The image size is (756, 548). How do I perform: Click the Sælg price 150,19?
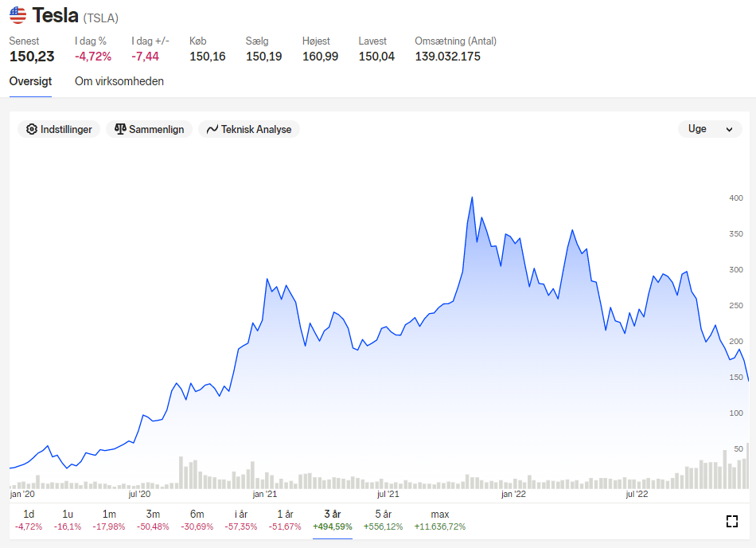263,57
